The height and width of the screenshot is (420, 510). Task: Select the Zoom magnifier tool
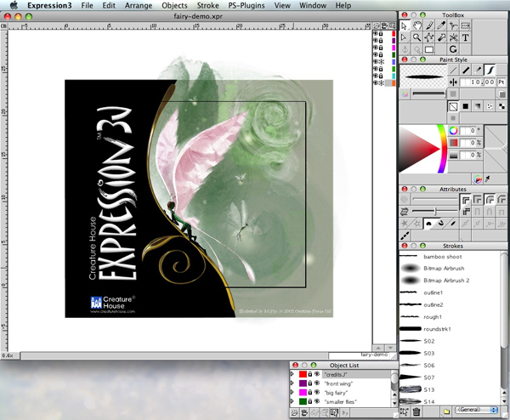point(416,37)
